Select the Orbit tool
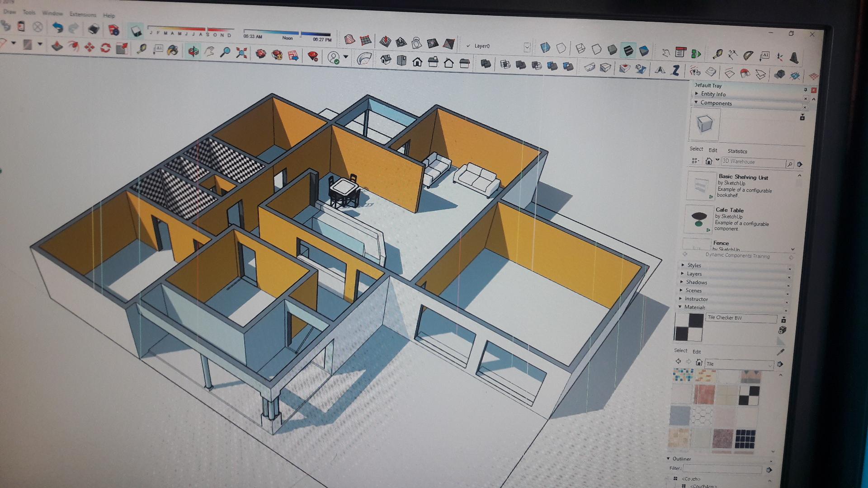This screenshot has width=868, height=488. pos(193,51)
